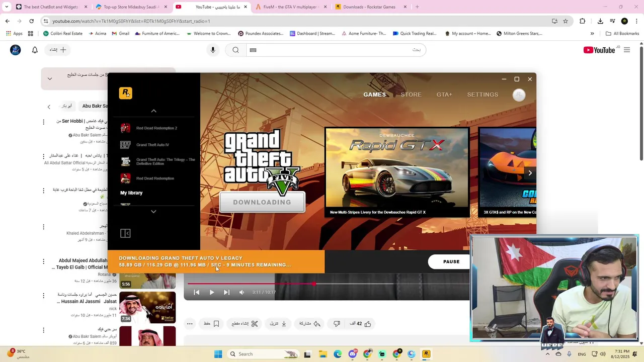Pause the GTA V Legacy download
Image resolution: width=644 pixels, height=362 pixels.
(x=451, y=261)
